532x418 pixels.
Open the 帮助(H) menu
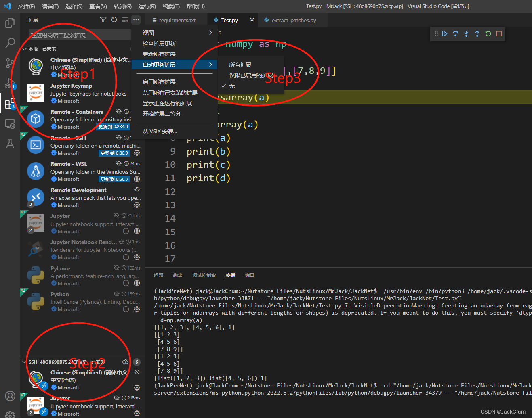point(196,6)
